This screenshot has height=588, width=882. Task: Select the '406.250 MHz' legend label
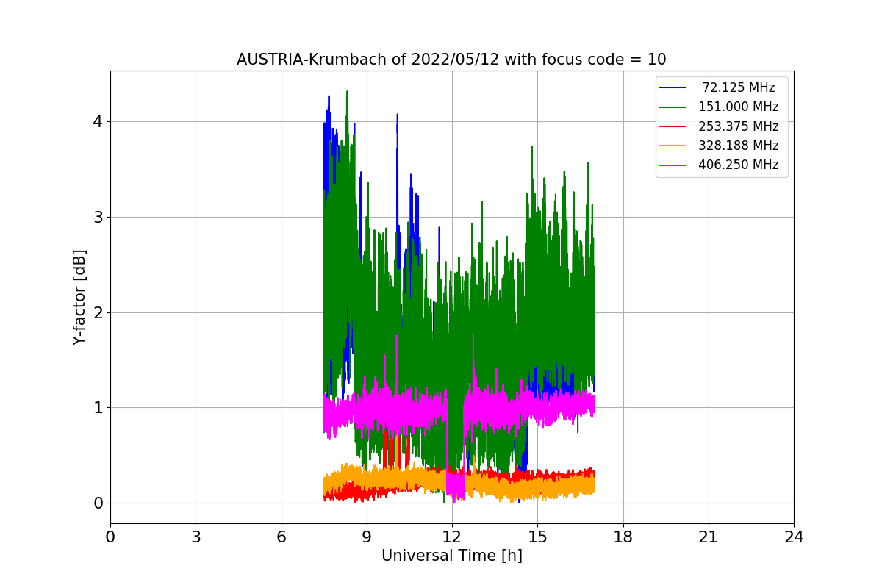[739, 165]
